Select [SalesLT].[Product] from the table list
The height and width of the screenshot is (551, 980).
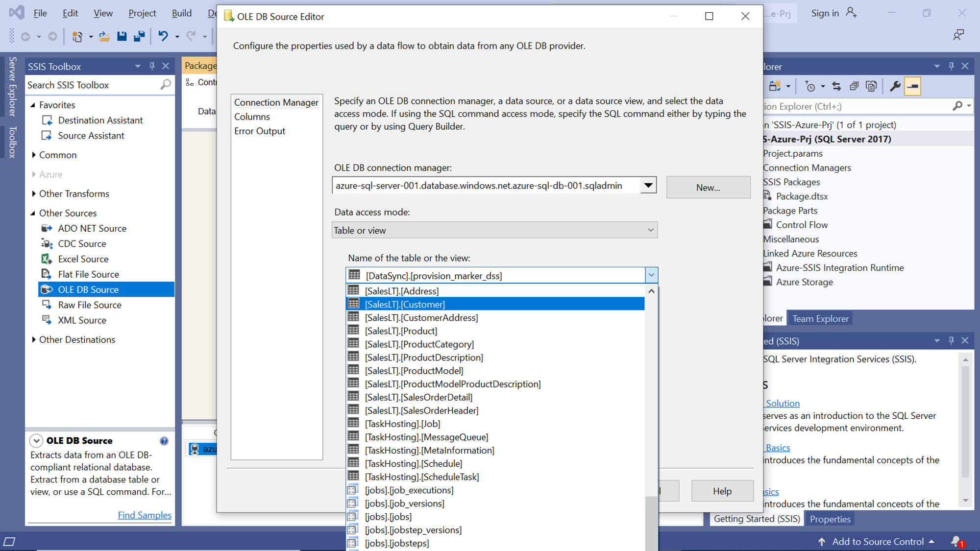coord(401,331)
